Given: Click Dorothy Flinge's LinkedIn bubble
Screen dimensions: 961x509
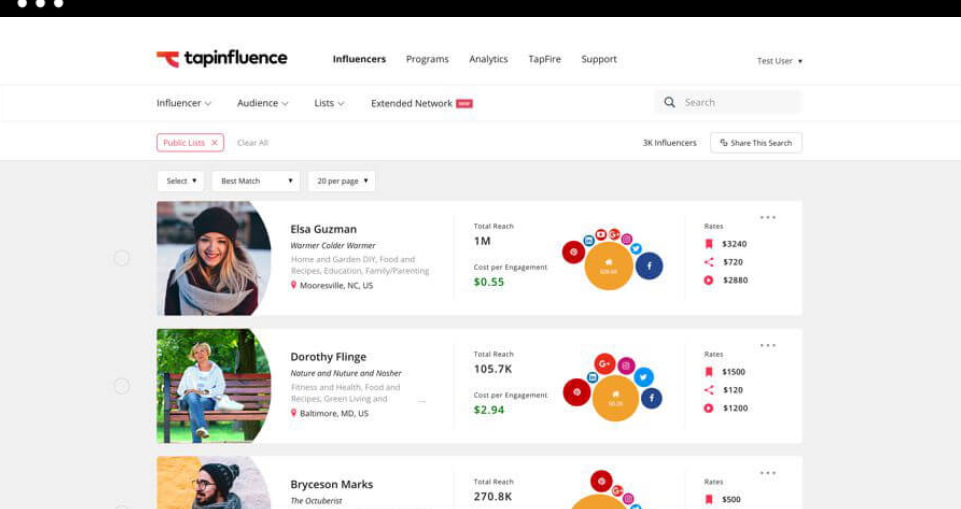Looking at the screenshot, I should (593, 377).
